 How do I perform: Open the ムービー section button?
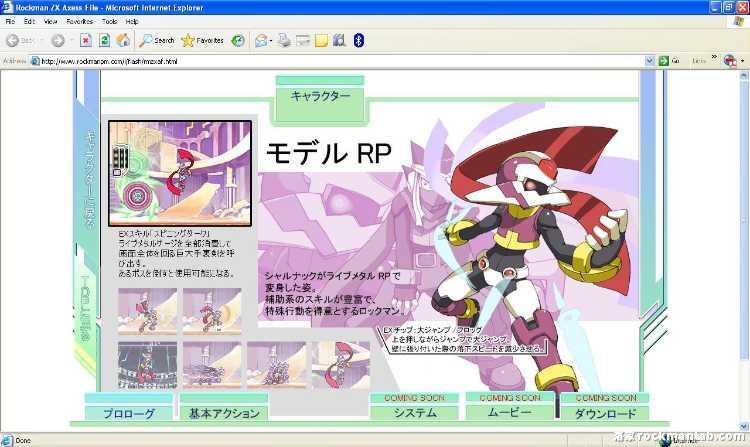click(509, 407)
